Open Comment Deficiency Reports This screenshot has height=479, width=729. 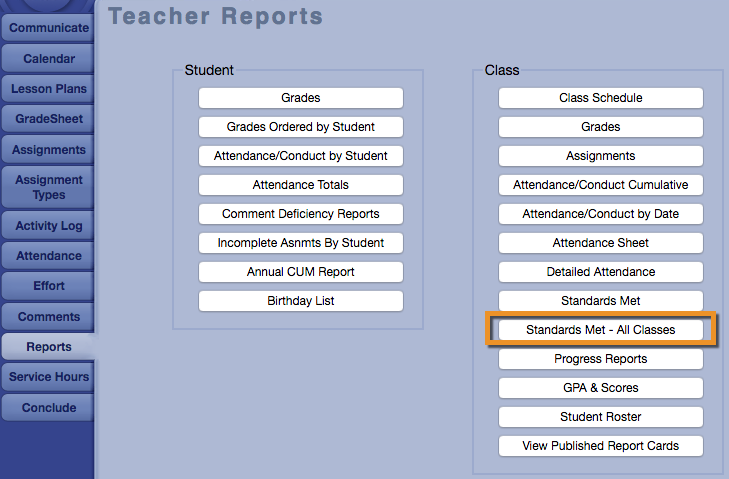(x=300, y=214)
